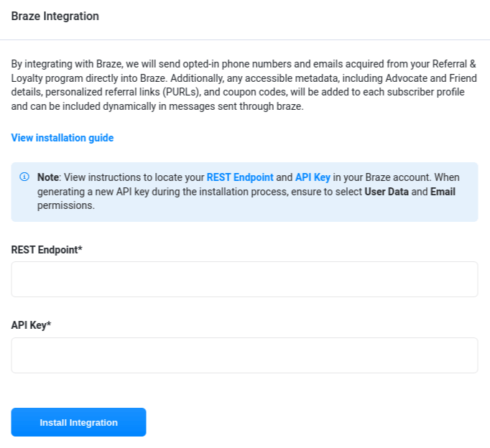This screenshot has width=490, height=448.
Task: Focus the REST Endpoint input field
Action: pyautogui.click(x=244, y=279)
